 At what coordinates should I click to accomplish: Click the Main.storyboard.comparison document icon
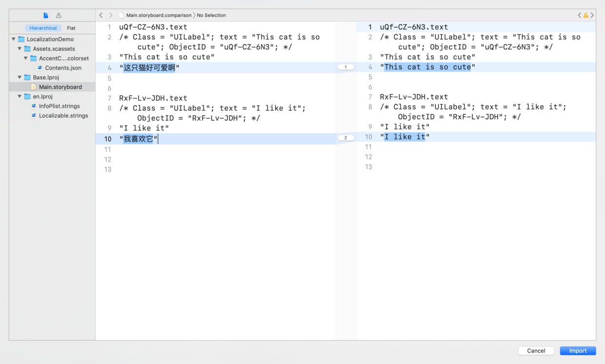121,16
